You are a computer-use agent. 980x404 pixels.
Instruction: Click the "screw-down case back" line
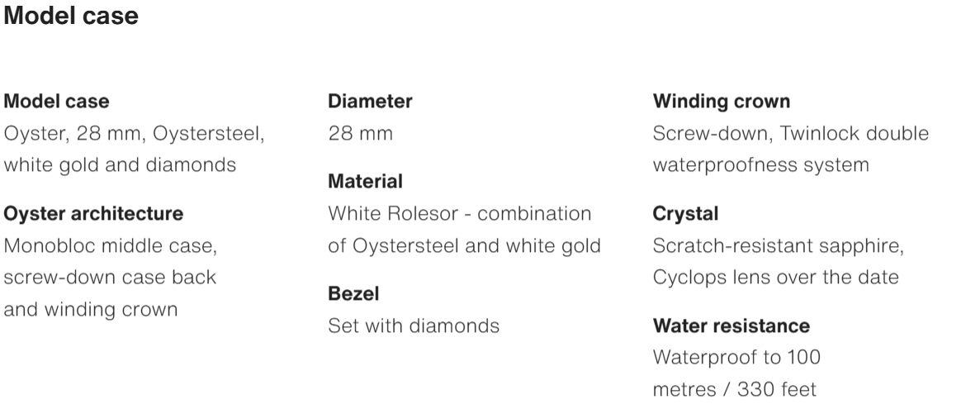(x=111, y=277)
